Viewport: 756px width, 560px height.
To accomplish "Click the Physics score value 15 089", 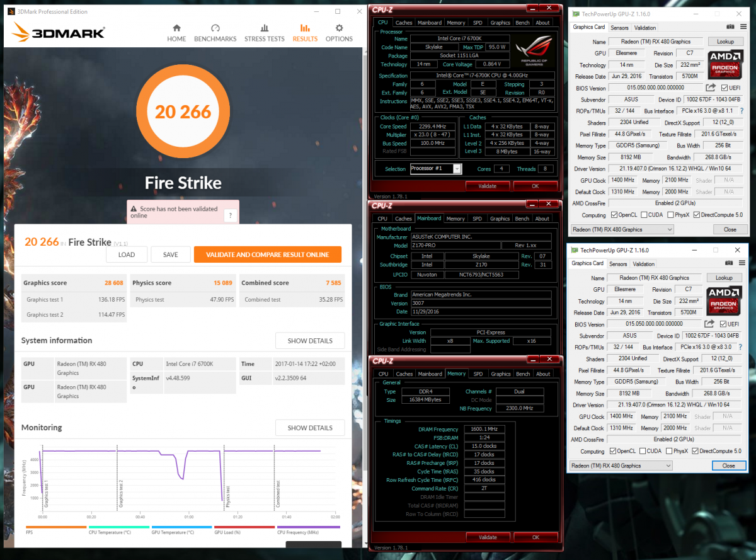I will click(x=223, y=283).
